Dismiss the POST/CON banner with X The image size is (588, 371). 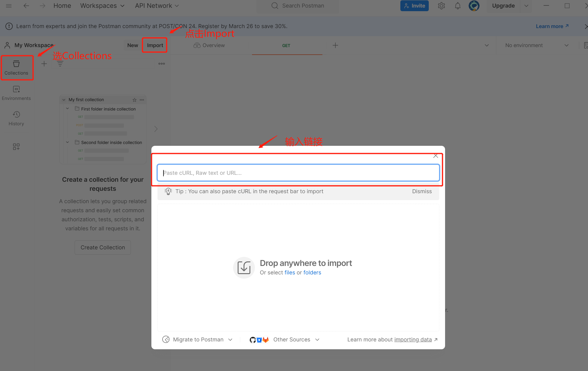[x=586, y=26]
